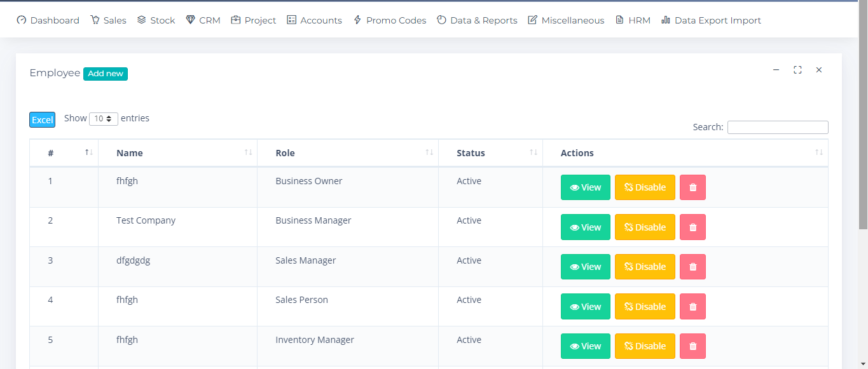Viewport: 868px width, 369px height.
Task: Open Accounts using its icon
Action: click(293, 20)
